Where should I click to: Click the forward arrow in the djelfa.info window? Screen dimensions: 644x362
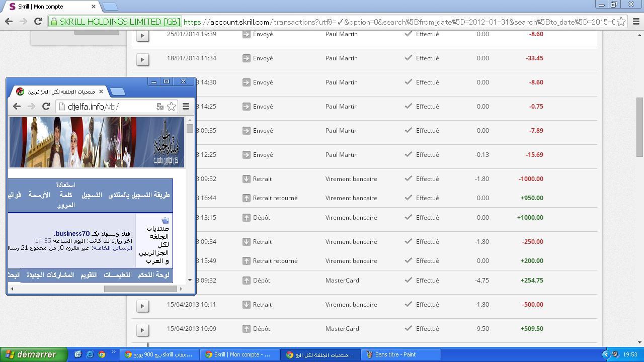[x=31, y=106]
